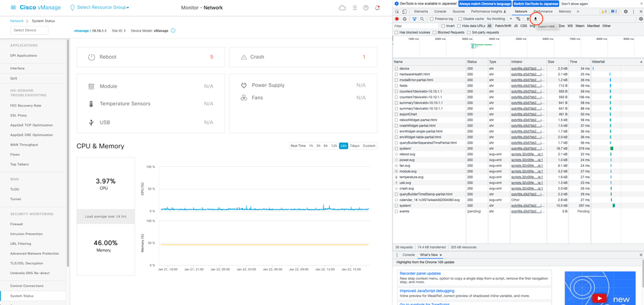Select the Console tab in bottom drawer
The image size is (644, 305).
click(408, 255)
